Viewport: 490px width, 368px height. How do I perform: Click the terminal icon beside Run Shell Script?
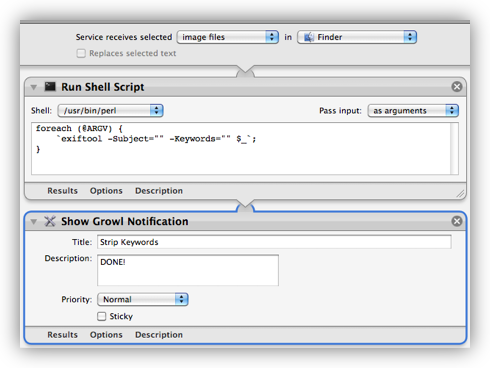pos(50,87)
